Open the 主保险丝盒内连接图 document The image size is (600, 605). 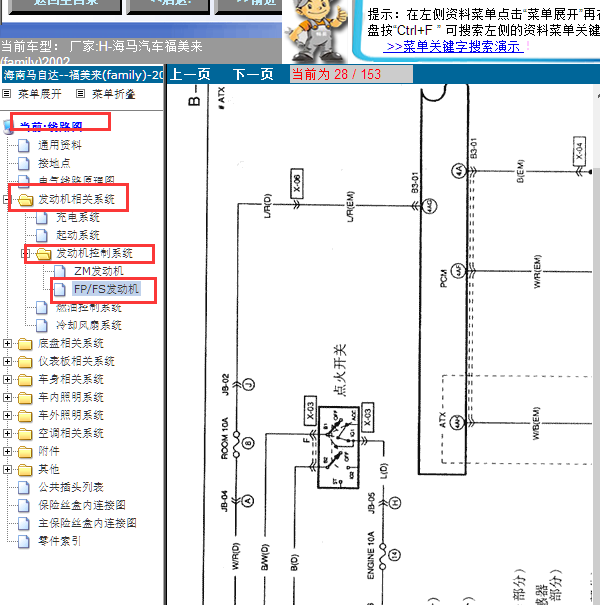click(87, 523)
